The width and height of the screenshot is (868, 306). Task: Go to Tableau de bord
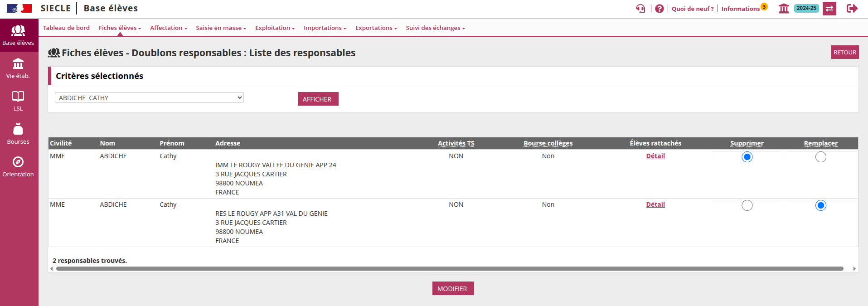click(66, 28)
